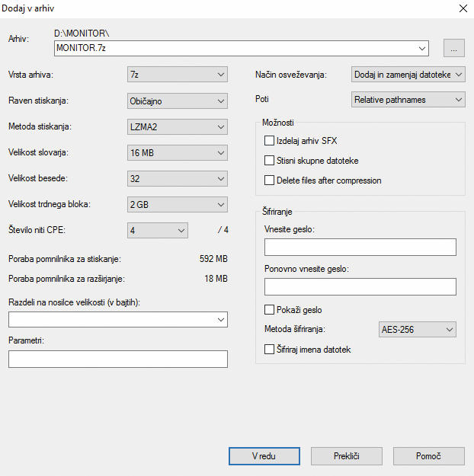The width and height of the screenshot is (474, 476).
Task: Click the Vnesite geslo password field
Action: (x=360, y=247)
